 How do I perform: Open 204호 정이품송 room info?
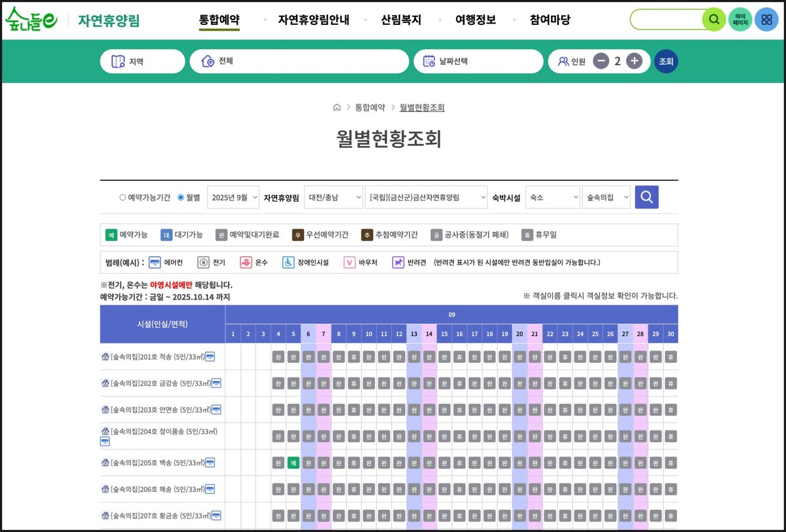tap(164, 431)
